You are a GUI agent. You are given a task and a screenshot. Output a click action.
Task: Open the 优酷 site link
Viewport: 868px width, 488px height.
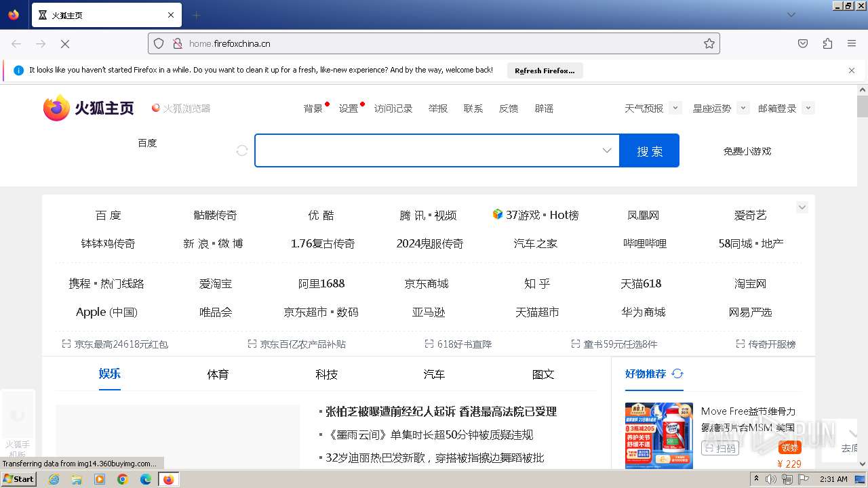point(321,215)
